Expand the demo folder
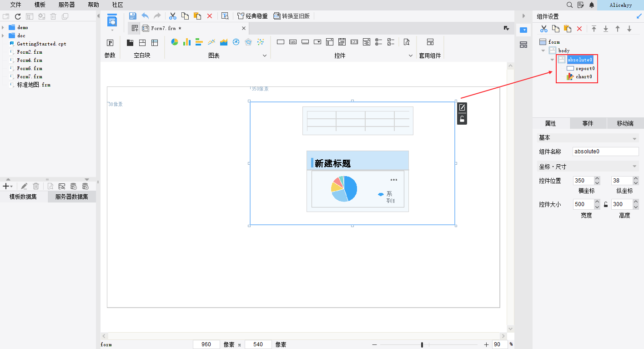 point(3,27)
